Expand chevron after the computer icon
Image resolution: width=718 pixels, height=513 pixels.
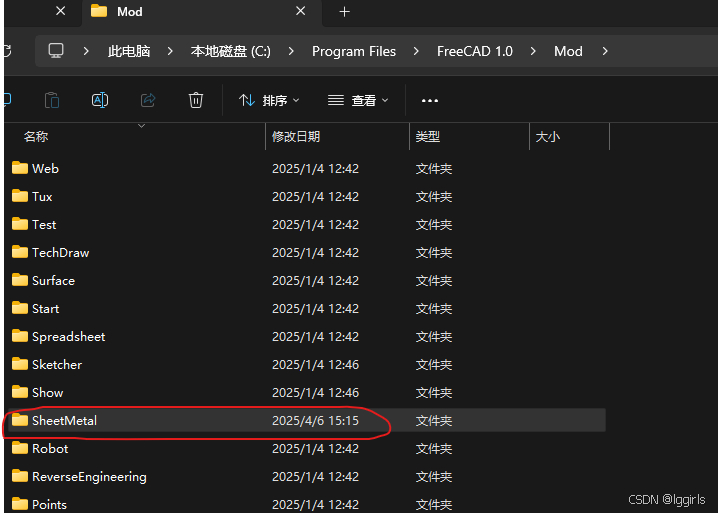coord(86,51)
